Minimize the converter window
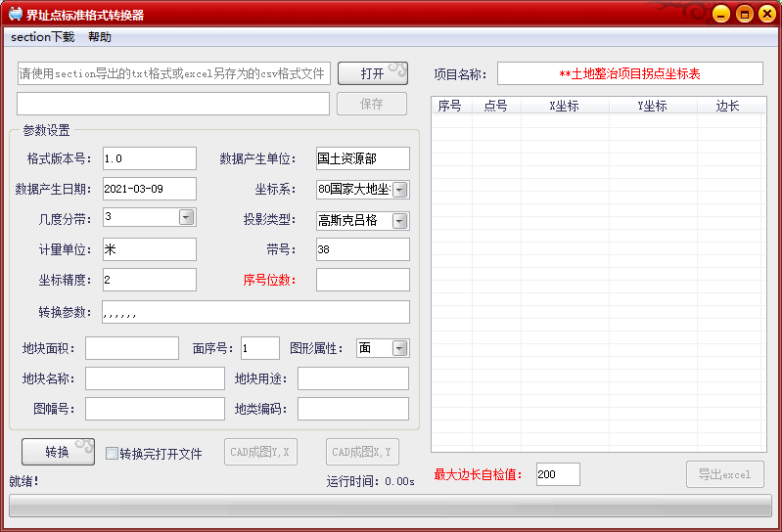Image resolution: width=782 pixels, height=532 pixels. tap(721, 14)
